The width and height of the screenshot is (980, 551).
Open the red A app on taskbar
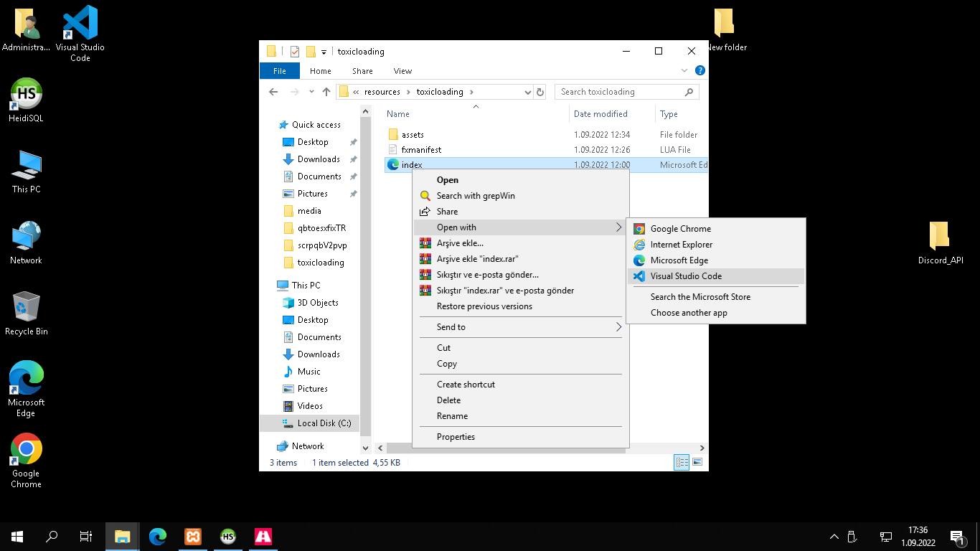(263, 536)
